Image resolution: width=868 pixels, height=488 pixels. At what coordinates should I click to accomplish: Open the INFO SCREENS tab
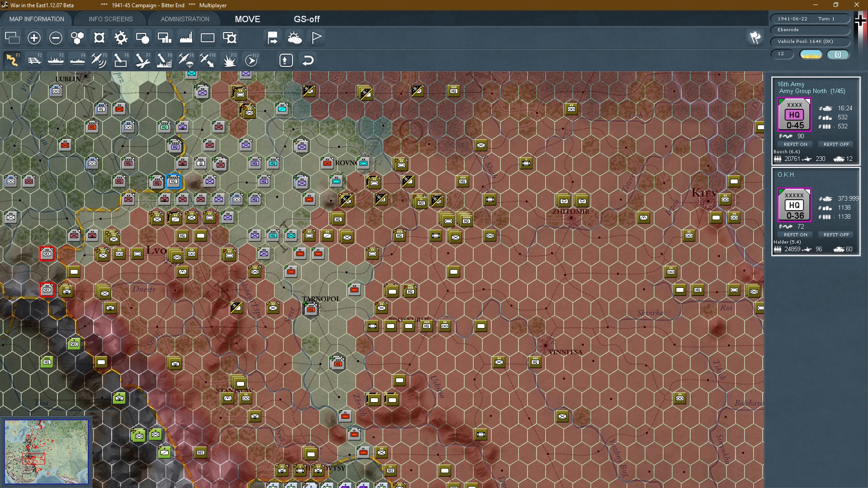click(111, 19)
